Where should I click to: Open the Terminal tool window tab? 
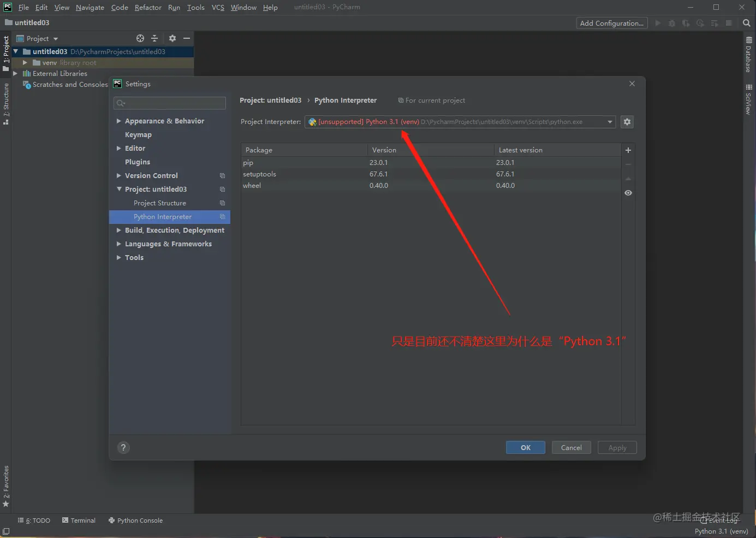[79, 521]
